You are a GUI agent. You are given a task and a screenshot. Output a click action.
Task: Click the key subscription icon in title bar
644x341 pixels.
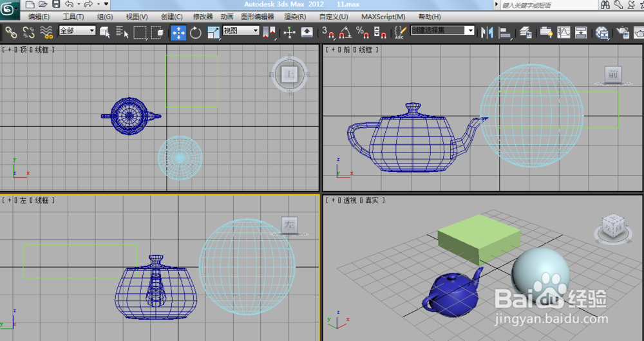pos(618,5)
